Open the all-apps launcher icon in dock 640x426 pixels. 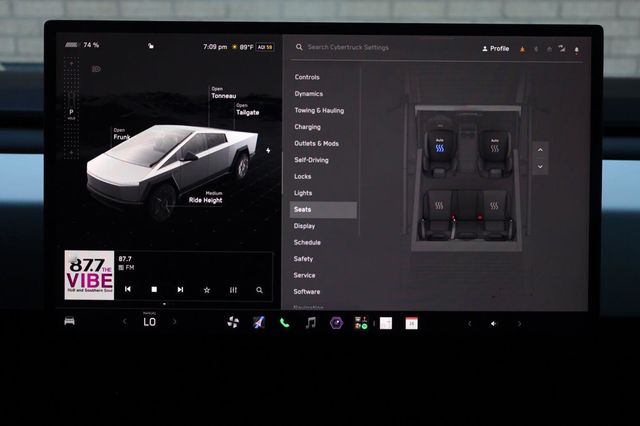[361, 323]
